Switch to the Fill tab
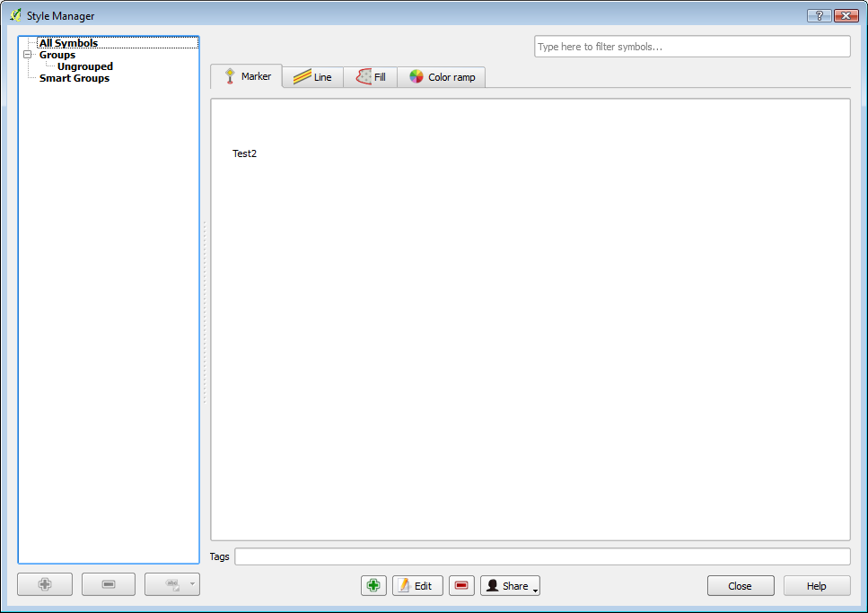 coord(371,77)
